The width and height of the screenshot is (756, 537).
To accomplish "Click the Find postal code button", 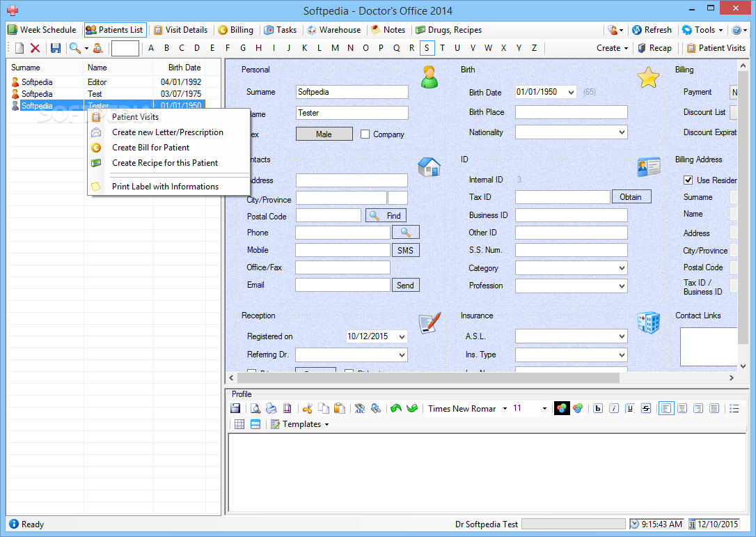I will [386, 216].
